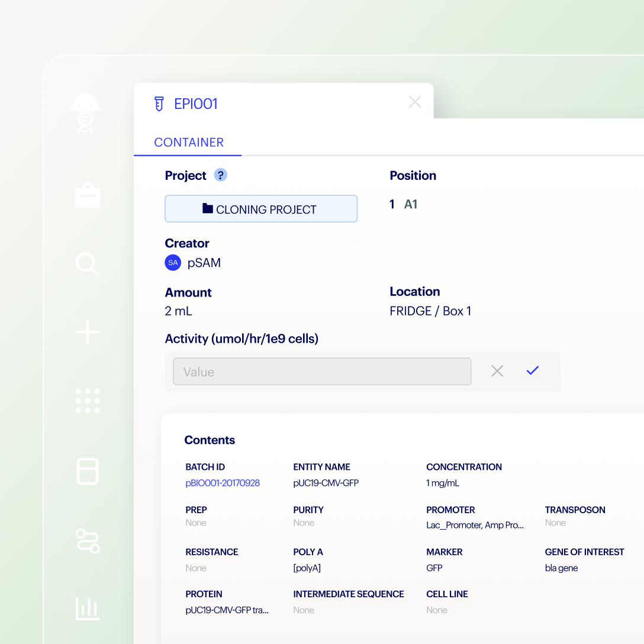Click the test tube icon beside EPI001
This screenshot has width=644, height=644.
[x=159, y=104]
